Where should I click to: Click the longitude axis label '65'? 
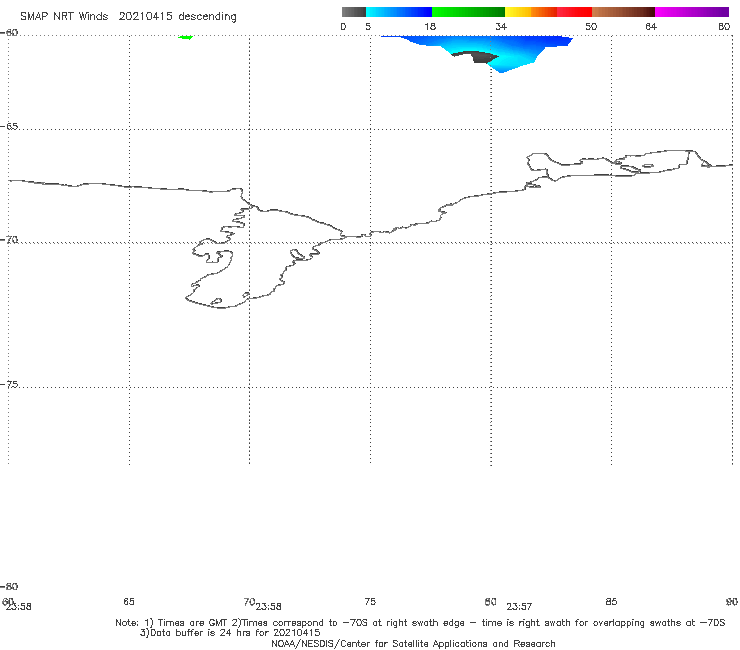[x=129, y=602]
